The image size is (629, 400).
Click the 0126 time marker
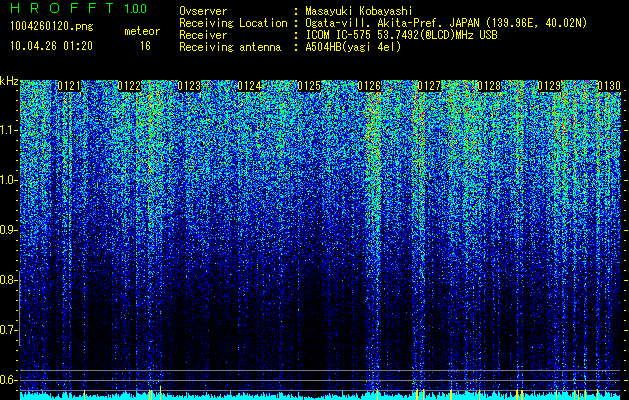point(369,86)
